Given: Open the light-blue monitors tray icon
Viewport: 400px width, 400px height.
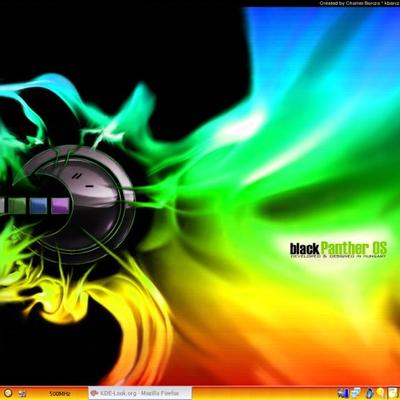Looking at the screenshot, I should click(356, 393).
